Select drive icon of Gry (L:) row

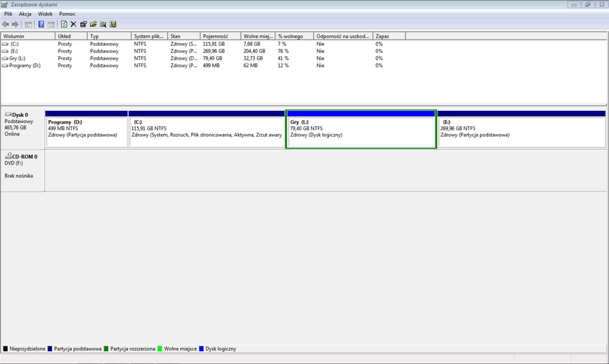pos(5,58)
